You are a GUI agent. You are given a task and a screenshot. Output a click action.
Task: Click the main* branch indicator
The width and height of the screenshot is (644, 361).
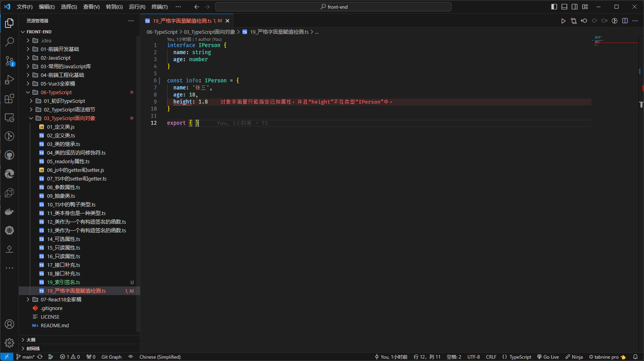pyautogui.click(x=26, y=357)
